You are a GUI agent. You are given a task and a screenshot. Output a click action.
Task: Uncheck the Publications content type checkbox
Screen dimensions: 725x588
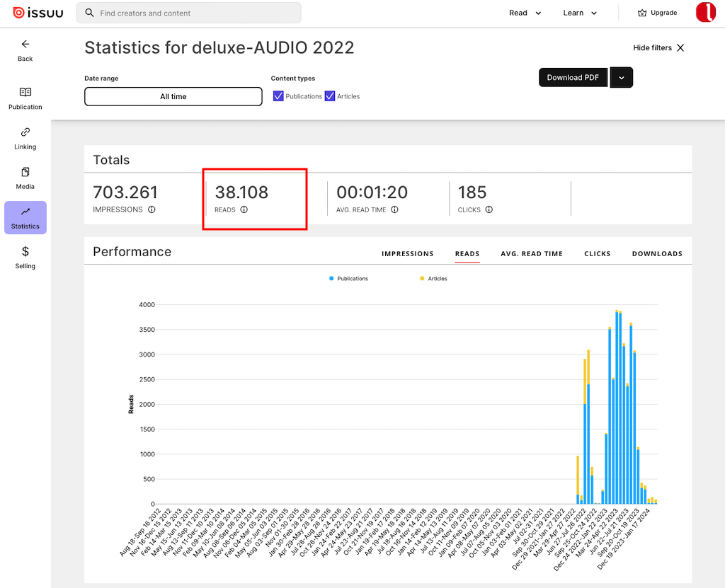pyautogui.click(x=278, y=96)
